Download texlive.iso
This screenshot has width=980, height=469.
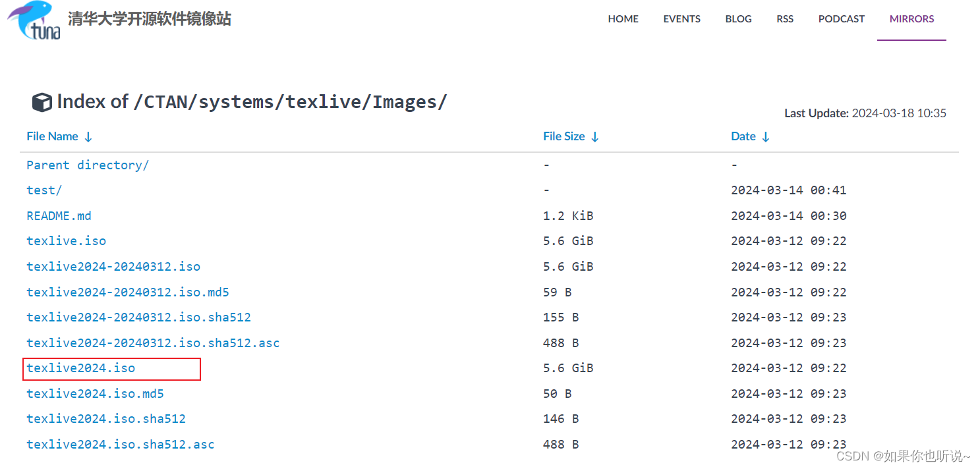pyautogui.click(x=66, y=241)
